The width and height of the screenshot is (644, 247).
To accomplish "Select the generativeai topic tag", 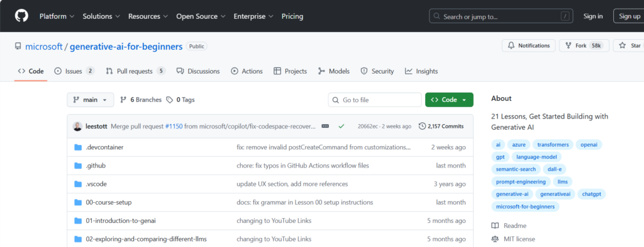I will (555, 194).
